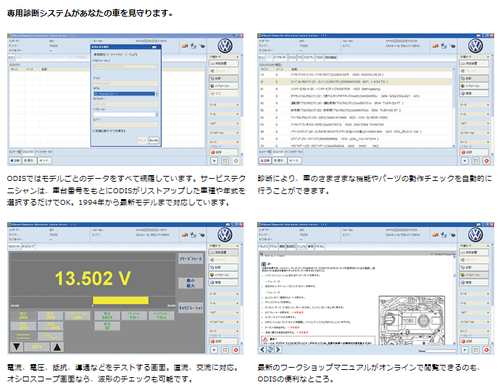Go forward with right arrow in workshop manual

[x=278, y=350]
